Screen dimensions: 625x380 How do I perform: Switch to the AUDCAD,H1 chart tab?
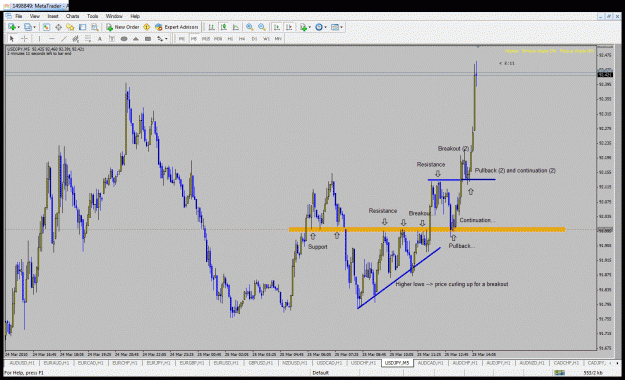click(x=430, y=363)
